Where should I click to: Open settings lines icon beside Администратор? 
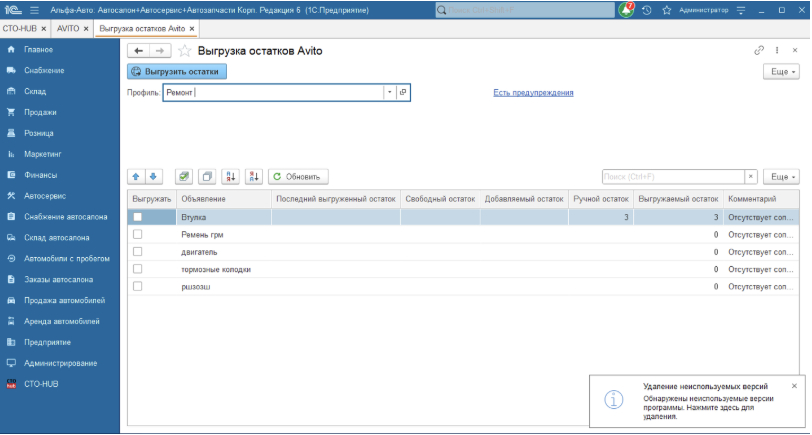(x=741, y=10)
